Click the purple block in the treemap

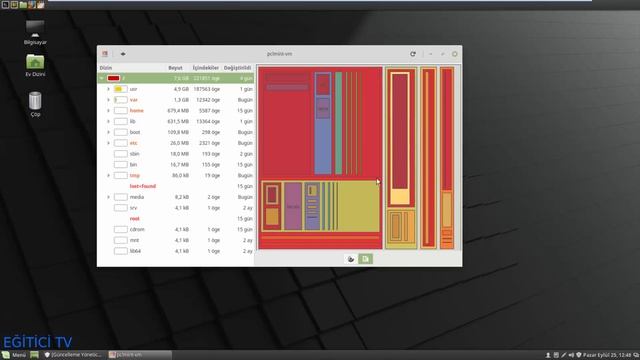293,207
